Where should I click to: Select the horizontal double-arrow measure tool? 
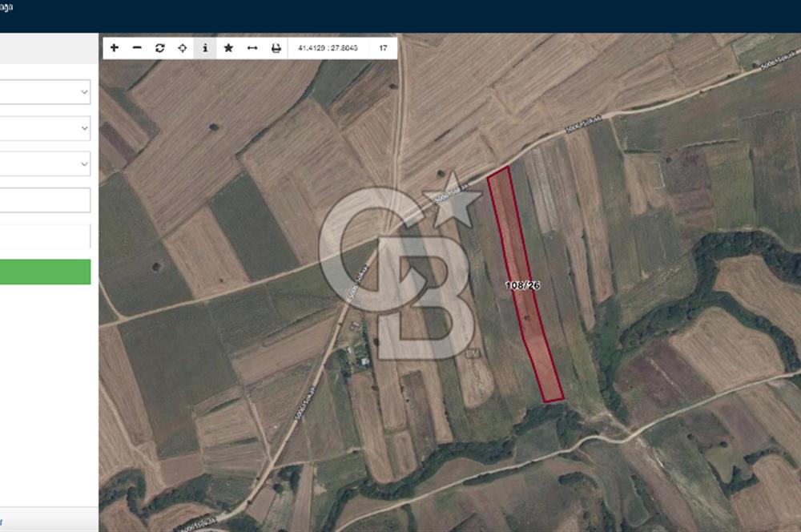(252, 48)
